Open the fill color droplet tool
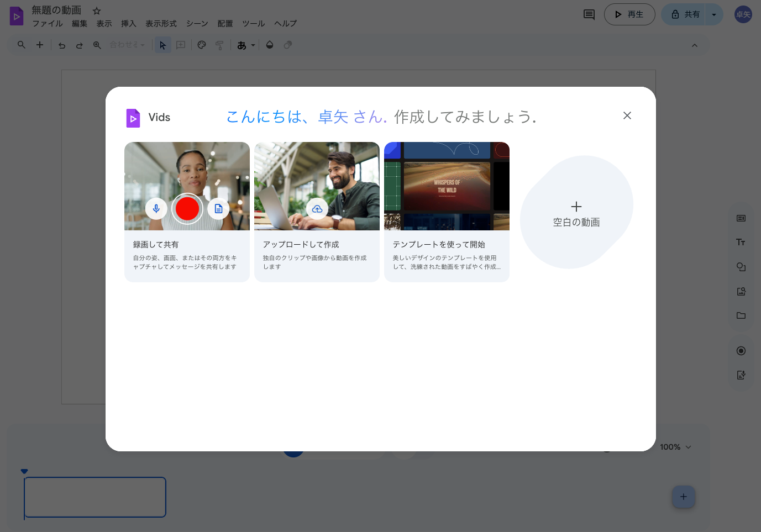This screenshot has height=532, width=761. [x=270, y=45]
